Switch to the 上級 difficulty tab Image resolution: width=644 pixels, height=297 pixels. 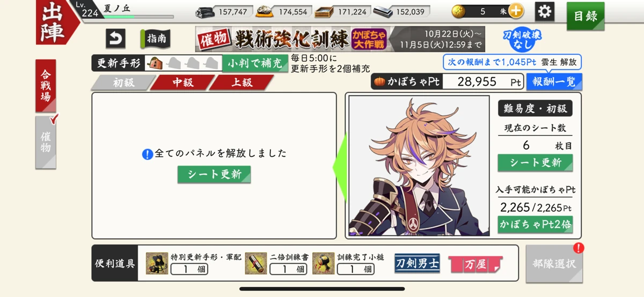241,83
